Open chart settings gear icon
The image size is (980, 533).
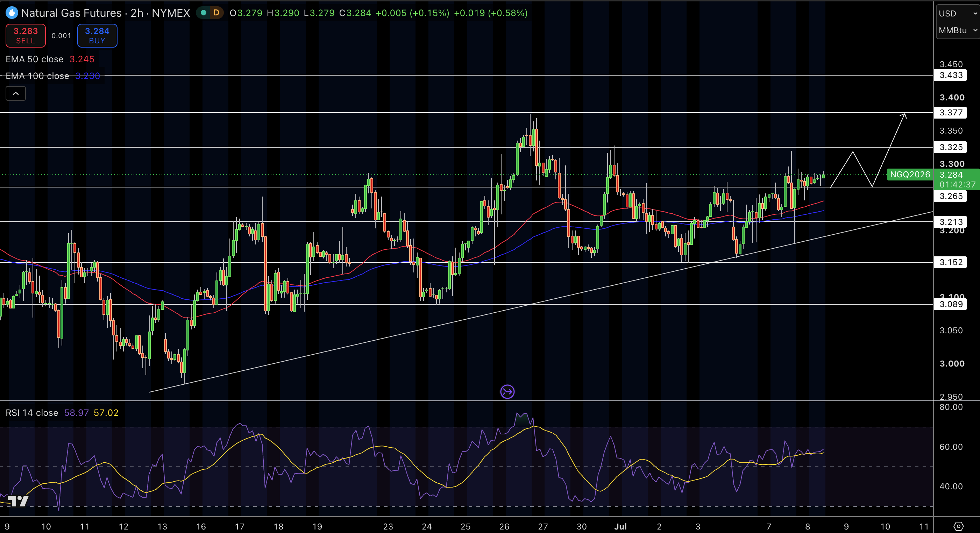958,527
